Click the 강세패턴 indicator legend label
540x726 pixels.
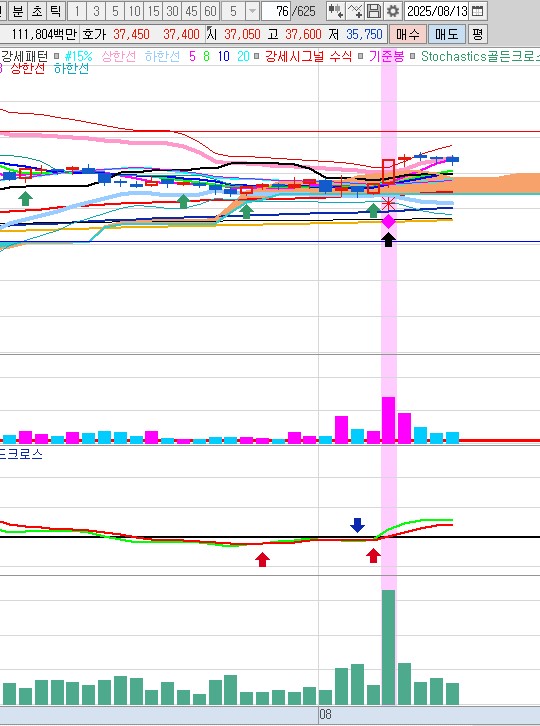[x=25, y=56]
